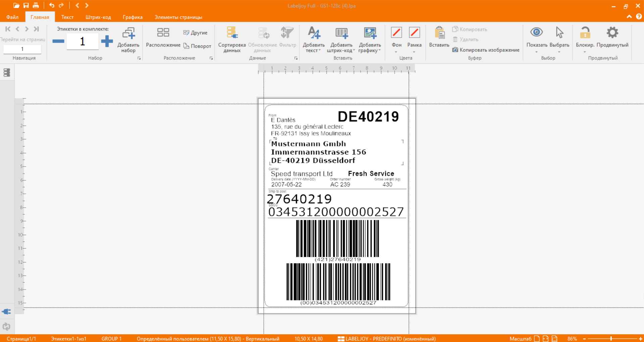Screen dimensions: 644x342
Task: Click page number navigation input field
Action: click(22, 49)
